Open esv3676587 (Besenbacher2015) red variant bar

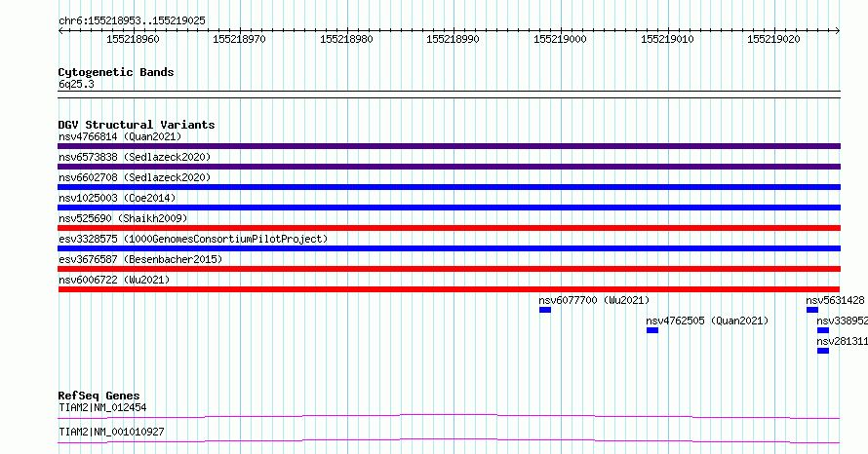coord(449,269)
